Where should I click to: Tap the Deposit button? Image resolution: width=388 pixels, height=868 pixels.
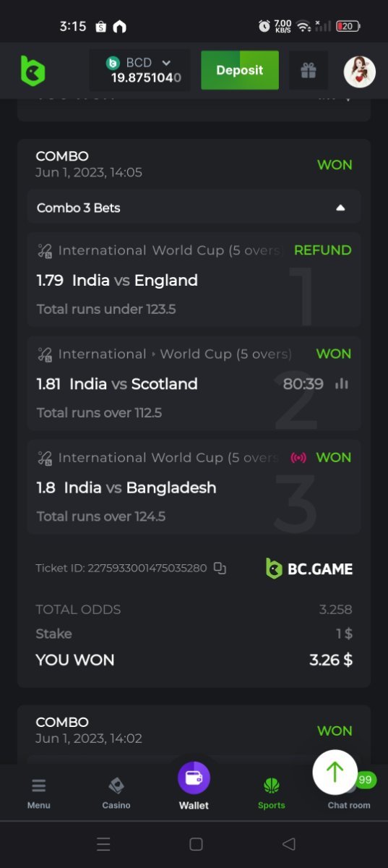(x=240, y=70)
